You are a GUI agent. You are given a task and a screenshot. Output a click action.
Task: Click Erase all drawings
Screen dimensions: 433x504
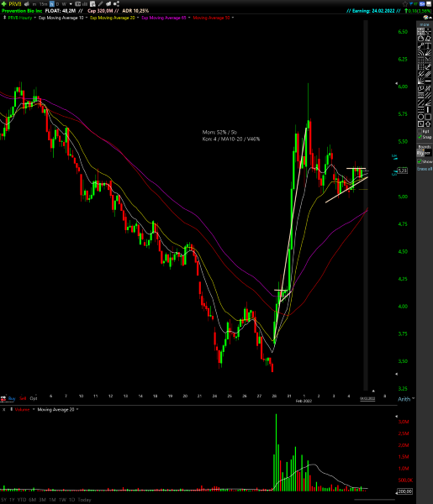[425, 169]
